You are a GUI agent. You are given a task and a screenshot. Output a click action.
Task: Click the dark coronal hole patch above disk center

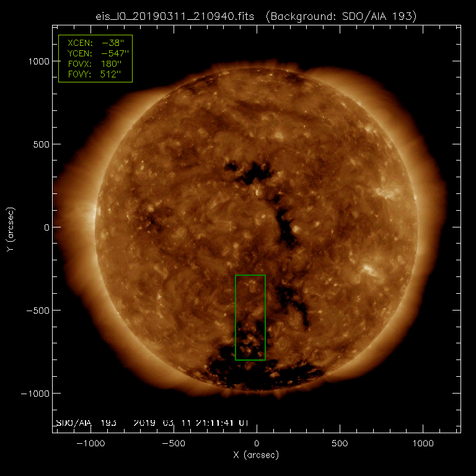251,172
